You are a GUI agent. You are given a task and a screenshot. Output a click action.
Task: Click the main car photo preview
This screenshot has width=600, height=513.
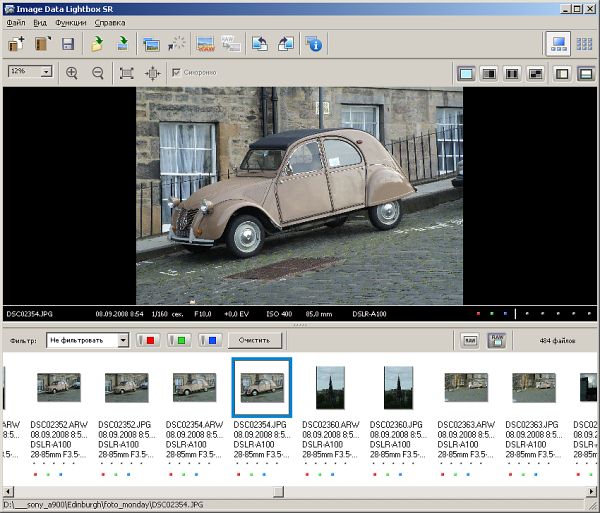[x=300, y=196]
